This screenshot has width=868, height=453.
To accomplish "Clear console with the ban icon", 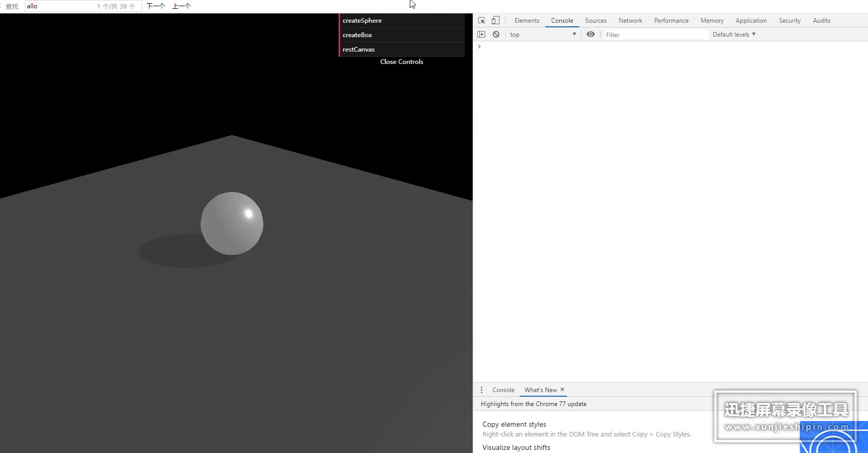I will [x=496, y=35].
